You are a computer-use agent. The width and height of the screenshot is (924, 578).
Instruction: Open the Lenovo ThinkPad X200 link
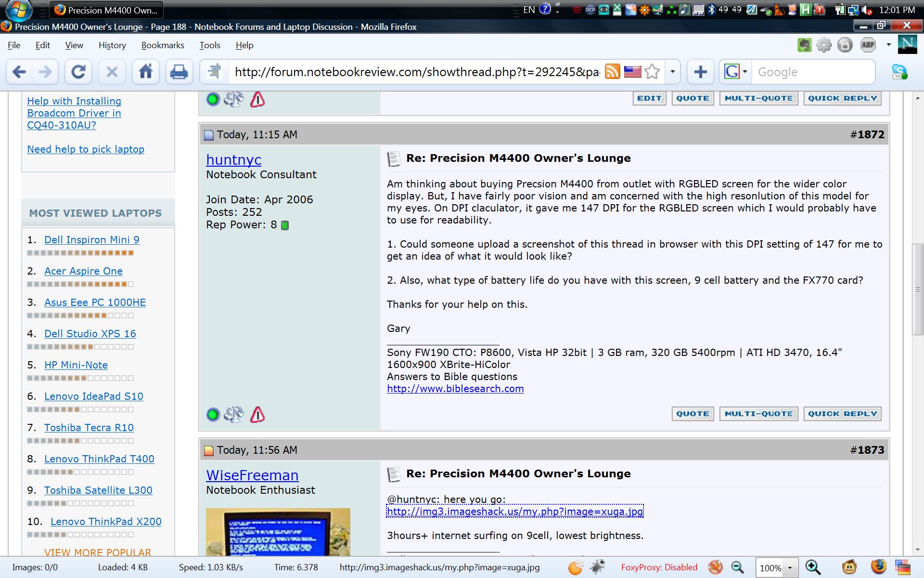[x=106, y=522]
